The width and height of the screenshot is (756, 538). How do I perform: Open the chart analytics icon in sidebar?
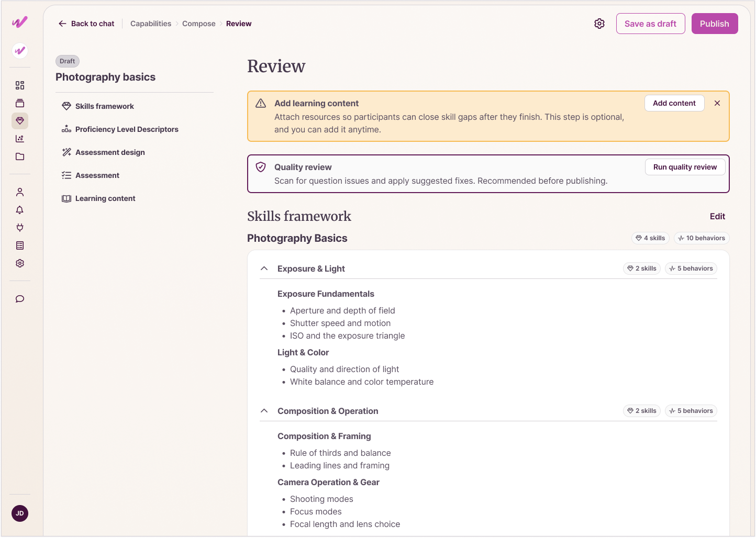click(x=20, y=139)
